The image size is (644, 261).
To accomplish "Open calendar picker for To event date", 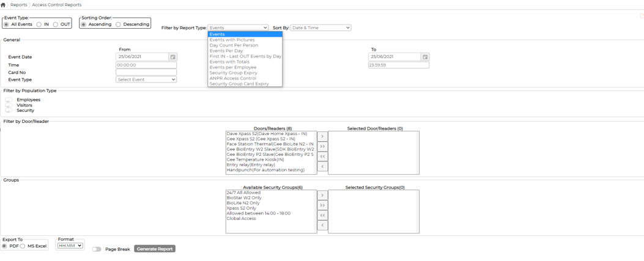I will 426,57.
